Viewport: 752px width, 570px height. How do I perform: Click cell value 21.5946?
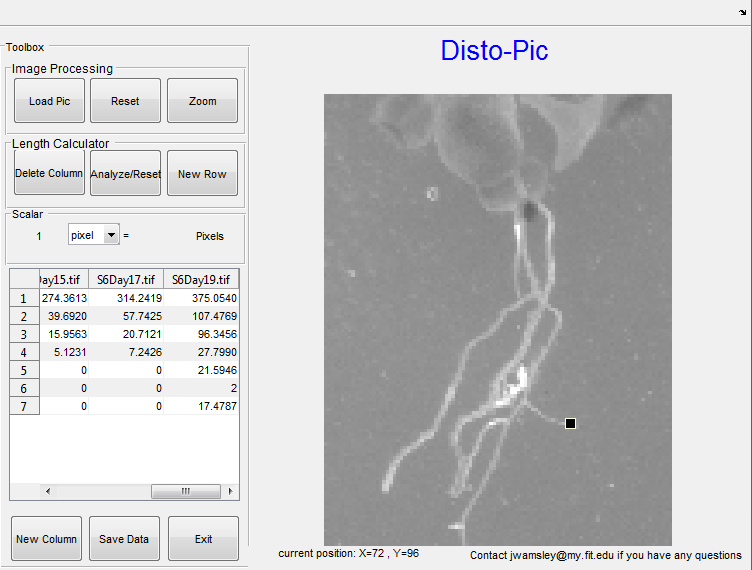(201, 370)
